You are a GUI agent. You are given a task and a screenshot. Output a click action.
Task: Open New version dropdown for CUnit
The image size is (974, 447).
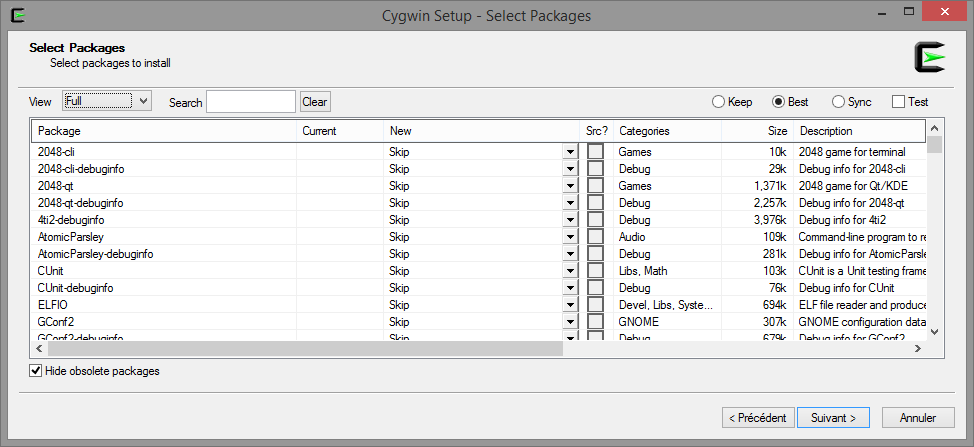(x=570, y=271)
